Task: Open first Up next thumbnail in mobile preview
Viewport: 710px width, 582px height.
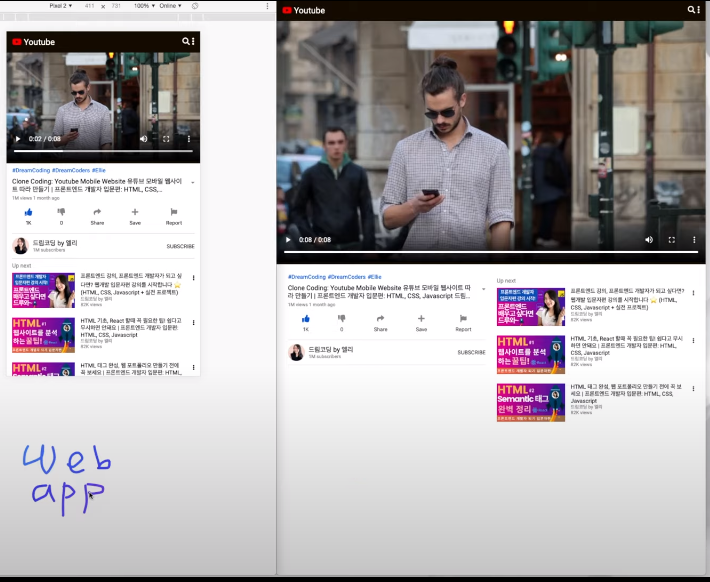Action: pyautogui.click(x=43, y=290)
